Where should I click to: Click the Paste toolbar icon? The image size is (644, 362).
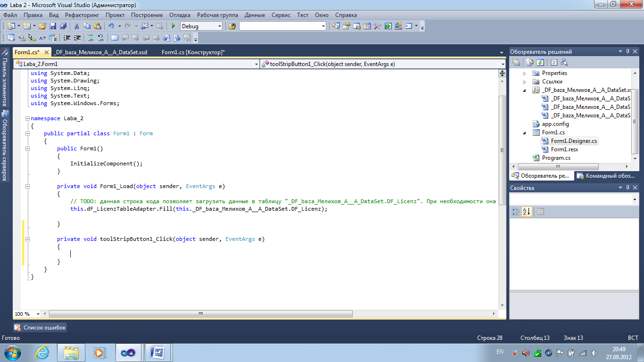(x=98, y=26)
